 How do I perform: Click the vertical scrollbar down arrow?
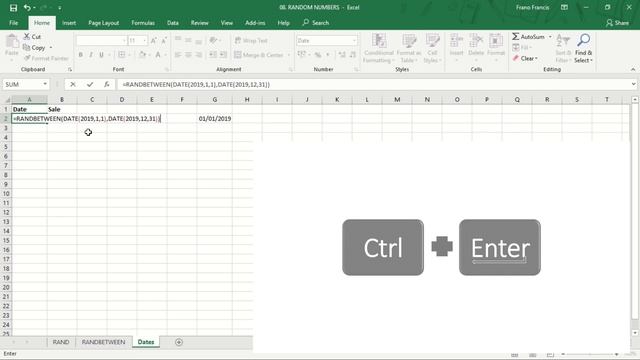635,333
